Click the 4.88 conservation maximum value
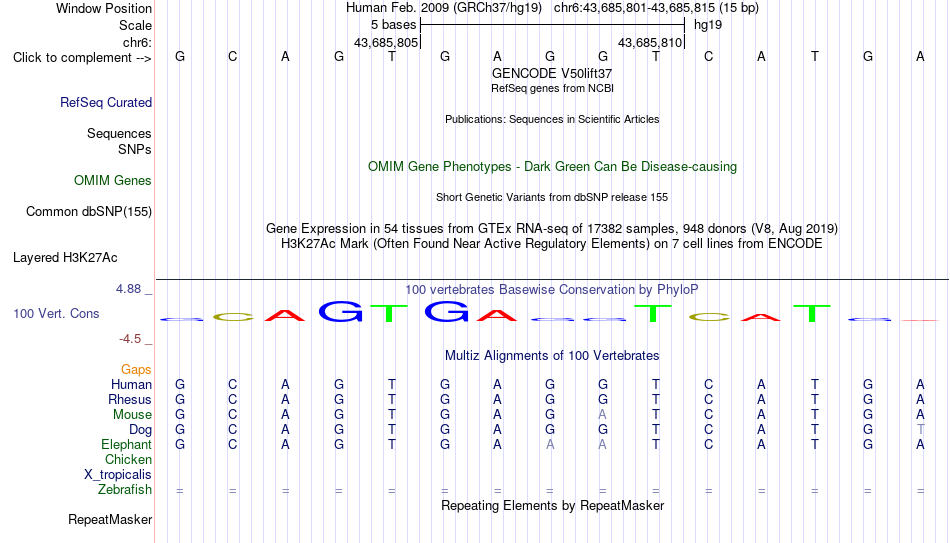 (x=128, y=289)
